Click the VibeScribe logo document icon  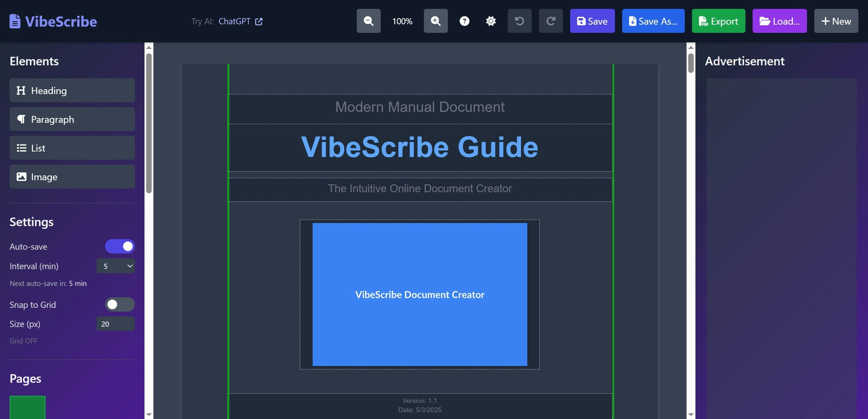[x=15, y=21]
